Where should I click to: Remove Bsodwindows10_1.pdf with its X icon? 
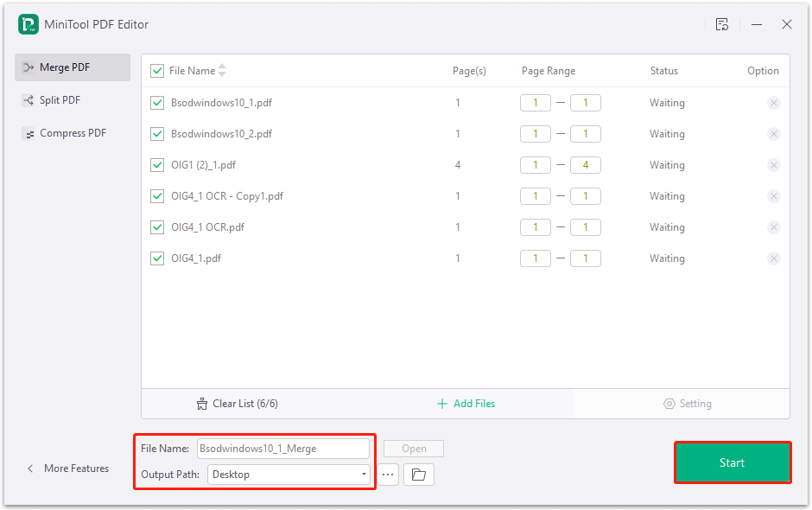coord(774,103)
